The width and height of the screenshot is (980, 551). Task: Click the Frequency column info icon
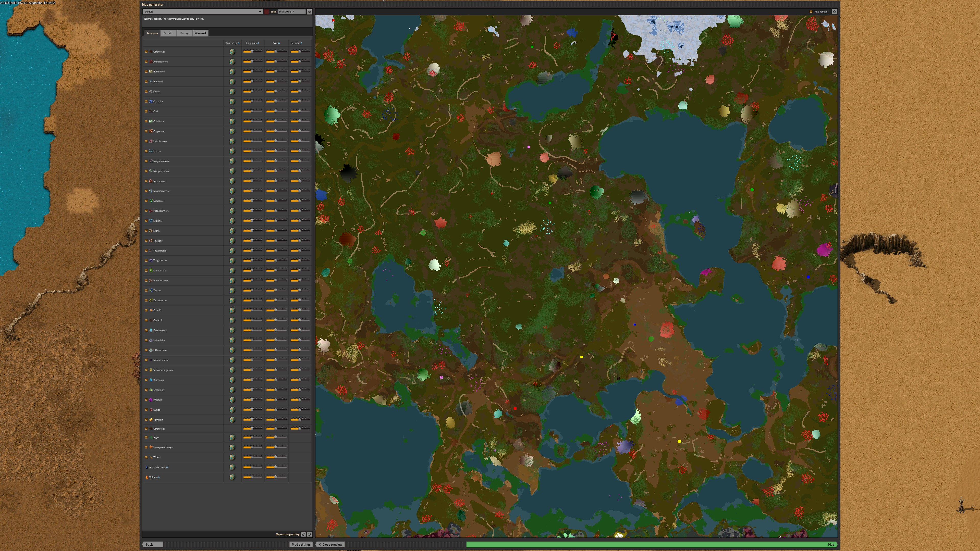click(x=258, y=43)
